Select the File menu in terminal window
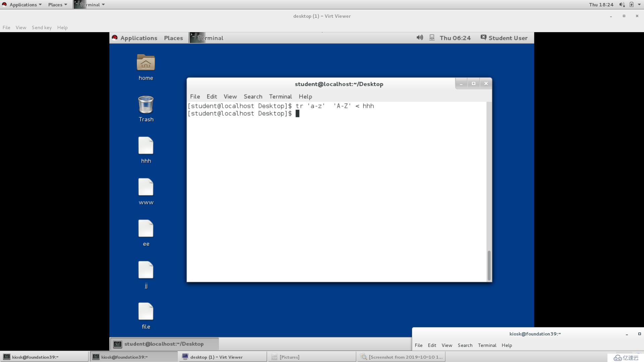This screenshot has height=362, width=644. click(x=195, y=96)
